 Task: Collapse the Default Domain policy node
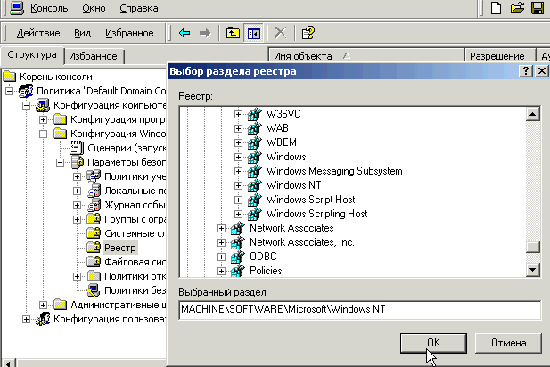pyautogui.click(x=9, y=91)
